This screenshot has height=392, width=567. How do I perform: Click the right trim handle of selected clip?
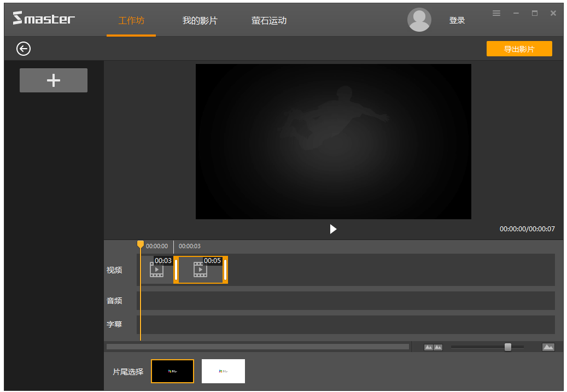point(225,270)
